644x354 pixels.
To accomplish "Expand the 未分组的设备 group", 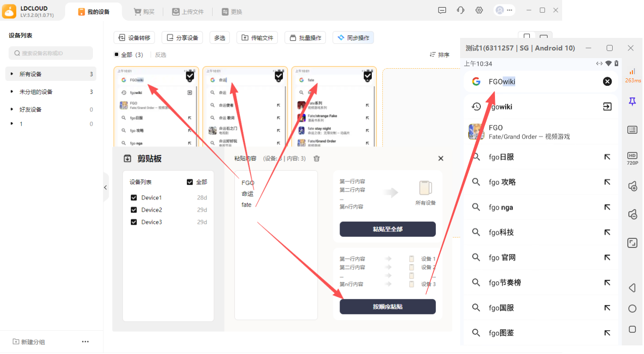I will click(12, 92).
